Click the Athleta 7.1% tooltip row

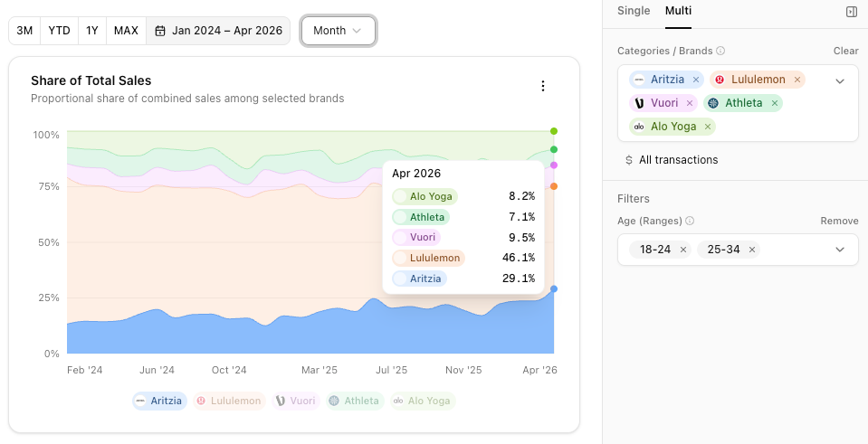coord(463,217)
